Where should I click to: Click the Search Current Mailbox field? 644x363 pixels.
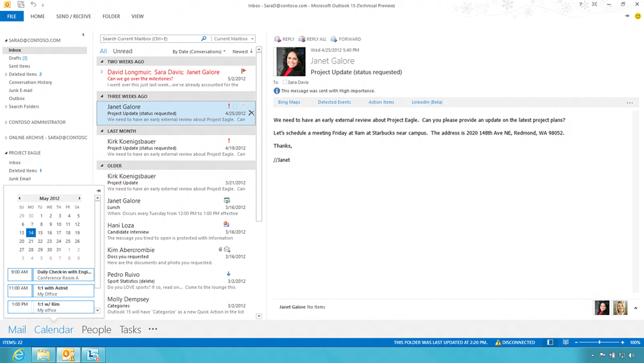click(x=150, y=39)
